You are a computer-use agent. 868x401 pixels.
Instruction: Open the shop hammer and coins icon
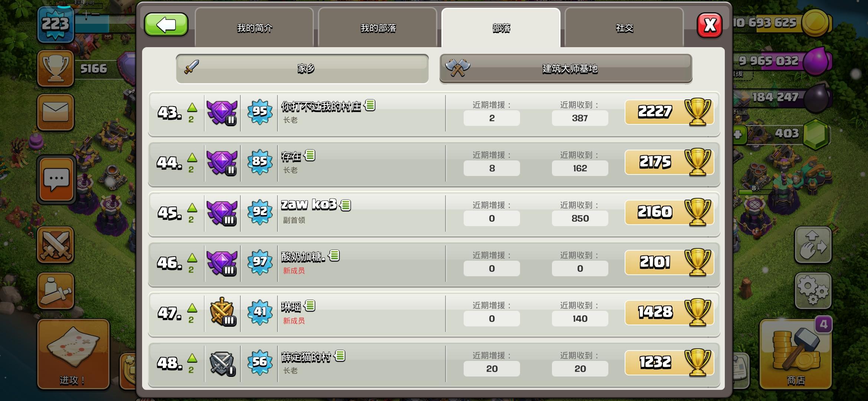point(795,354)
